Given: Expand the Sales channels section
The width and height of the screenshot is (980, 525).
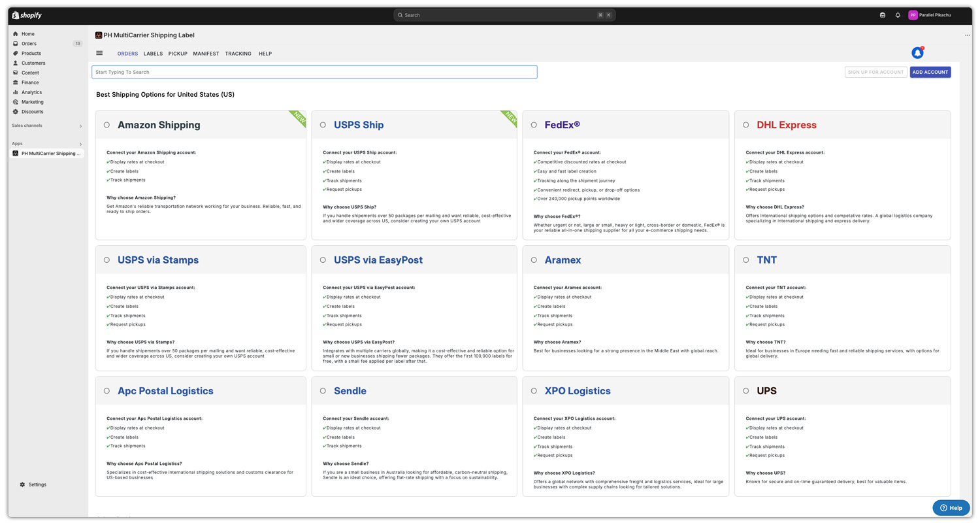Looking at the screenshot, I should coord(80,126).
